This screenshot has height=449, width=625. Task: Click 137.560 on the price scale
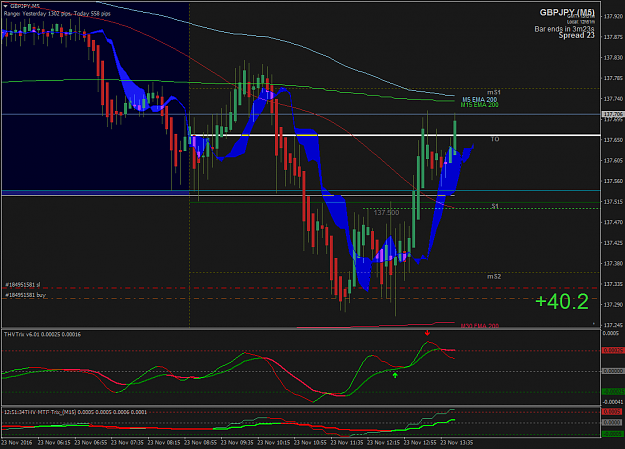(613, 181)
